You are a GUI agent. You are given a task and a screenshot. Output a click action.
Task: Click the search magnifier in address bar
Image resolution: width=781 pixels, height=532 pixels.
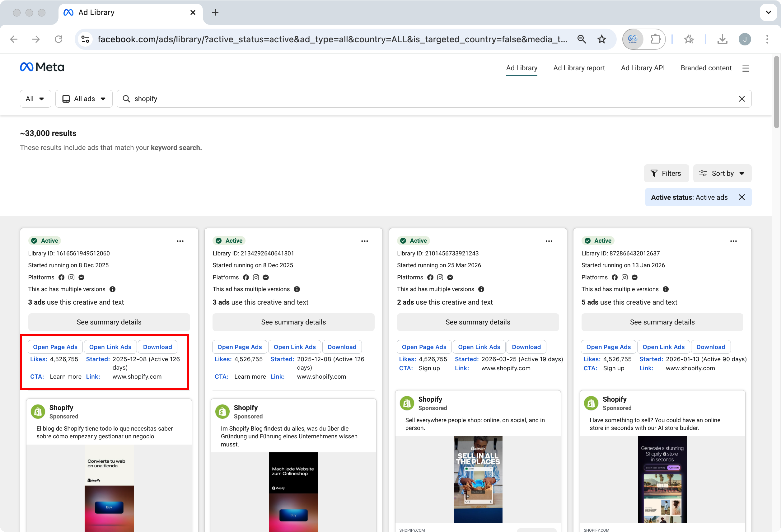coord(582,39)
